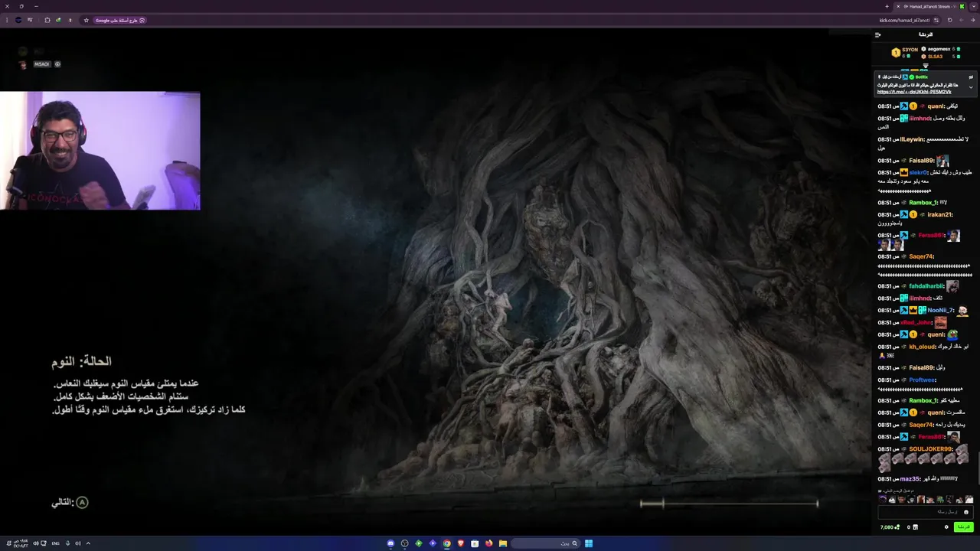Click username irakan21 in chat

click(939, 215)
